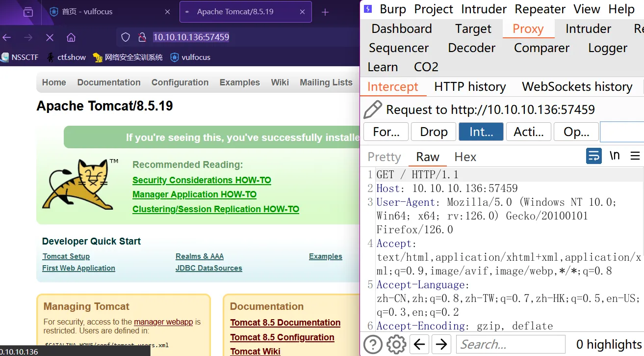Image resolution: width=644 pixels, height=356 pixels.
Task: Toggle the \n non-printable characters button
Action: click(615, 156)
